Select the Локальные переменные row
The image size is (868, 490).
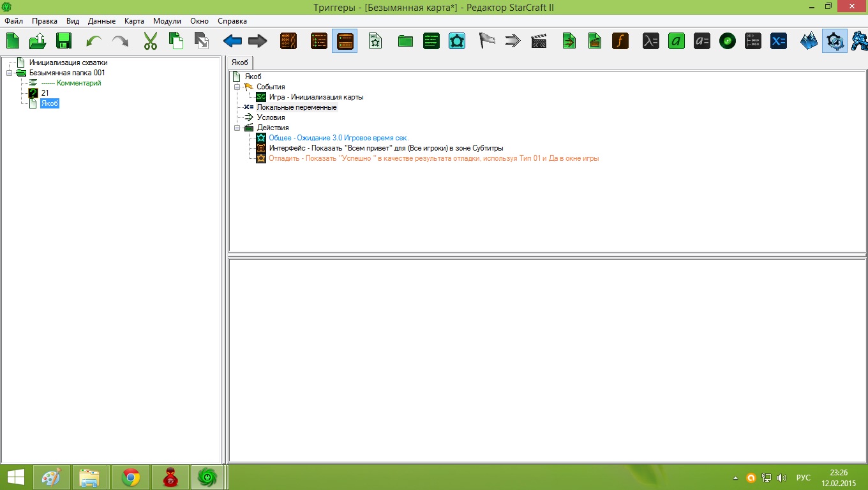[x=297, y=107]
